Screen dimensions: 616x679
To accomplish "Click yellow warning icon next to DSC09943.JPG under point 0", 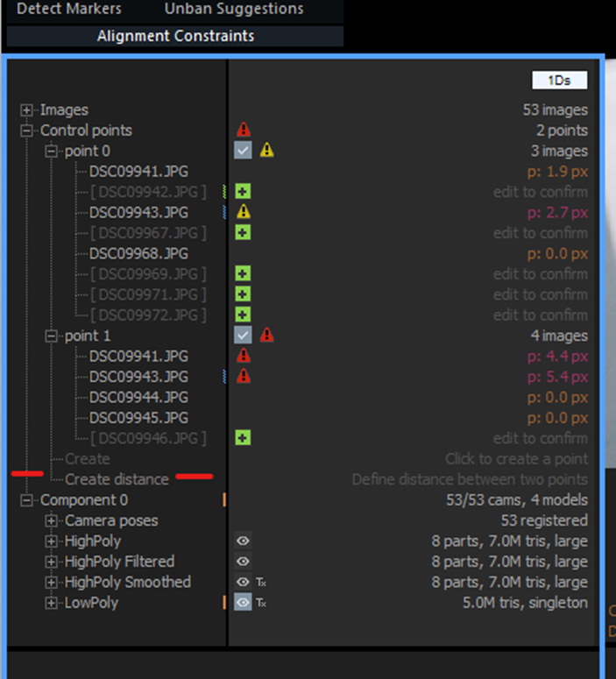I will pos(244,212).
